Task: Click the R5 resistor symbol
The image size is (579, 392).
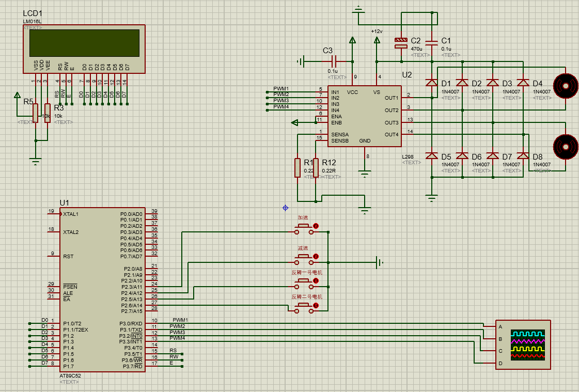Action: pos(35,113)
